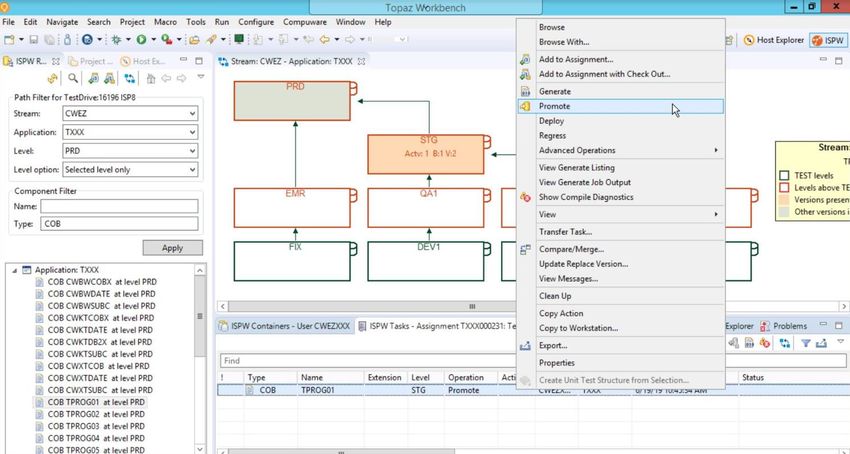
Task: Click the generate listing icon in ISPW Tasks toolbar
Action: tap(749, 343)
